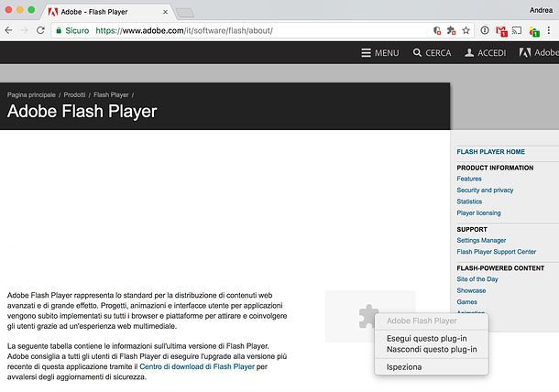
Task: Click the gray plug-in puzzle piece placeholder
Action: (x=367, y=316)
